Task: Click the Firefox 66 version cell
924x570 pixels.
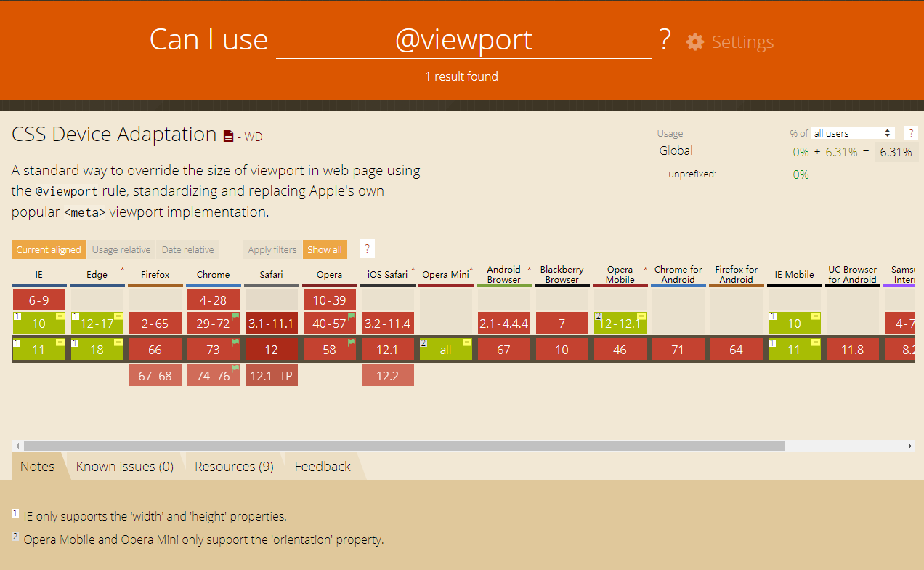Action: point(155,350)
